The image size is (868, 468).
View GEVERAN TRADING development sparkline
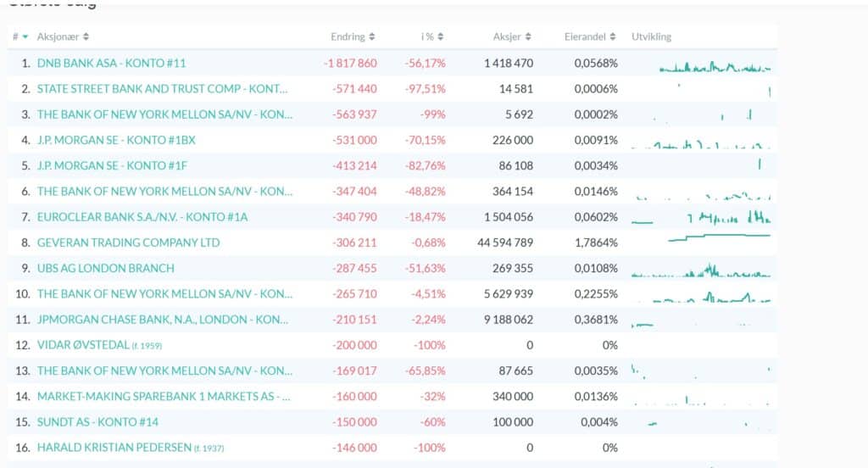coord(719,238)
